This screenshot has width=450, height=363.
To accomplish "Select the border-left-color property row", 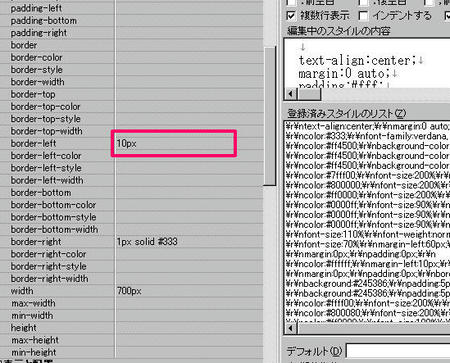I will point(132,156).
